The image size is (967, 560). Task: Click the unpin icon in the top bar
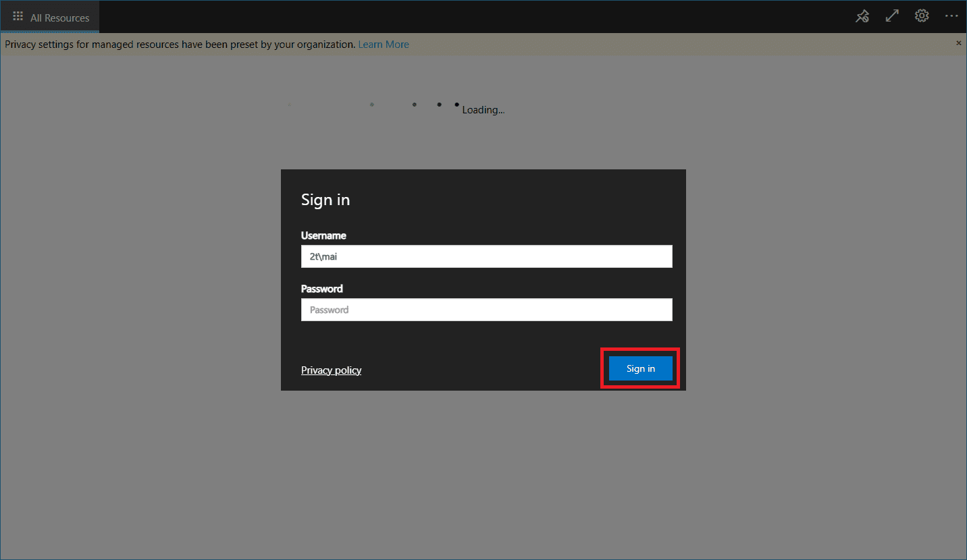point(862,17)
